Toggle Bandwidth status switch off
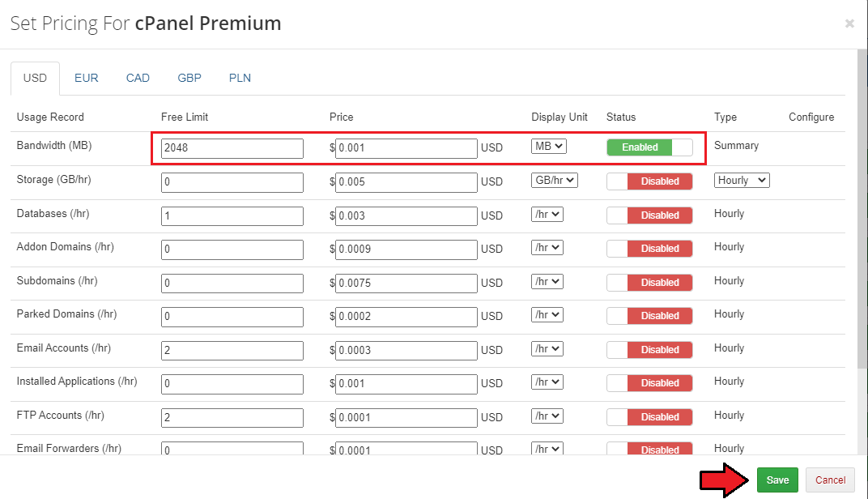Screen dimensions: 868x499 [649, 147]
